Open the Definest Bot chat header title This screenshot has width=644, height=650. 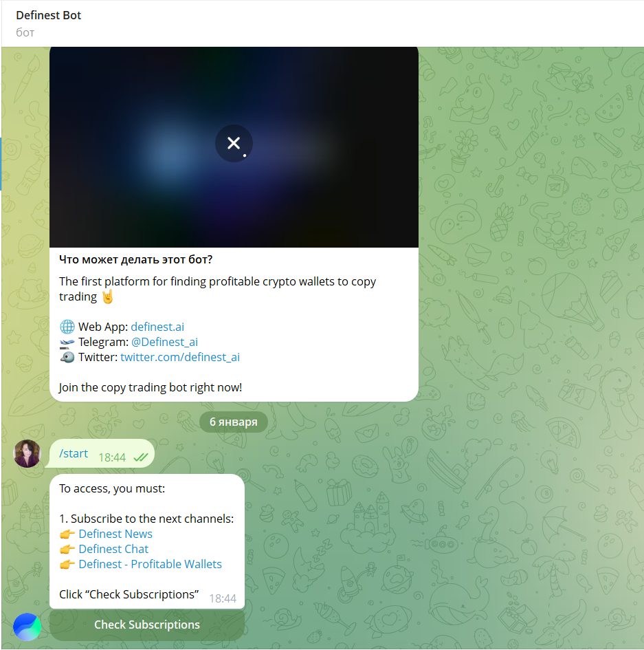49,15
